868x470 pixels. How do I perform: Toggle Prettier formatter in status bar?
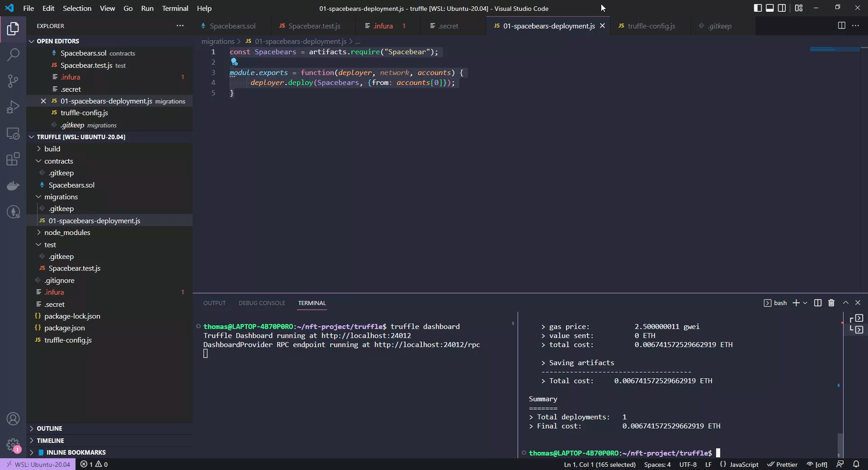[x=782, y=464]
